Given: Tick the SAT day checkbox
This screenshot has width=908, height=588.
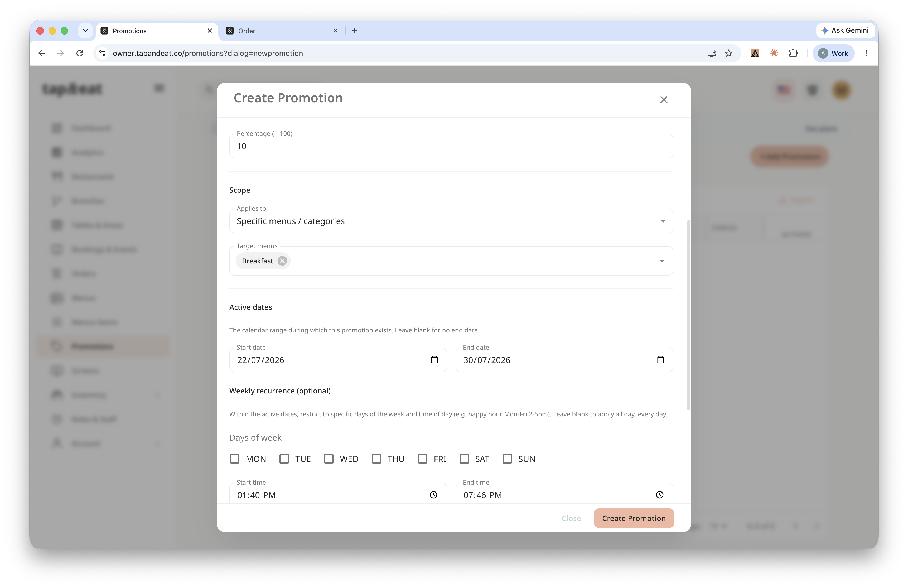Looking at the screenshot, I should click(x=464, y=459).
